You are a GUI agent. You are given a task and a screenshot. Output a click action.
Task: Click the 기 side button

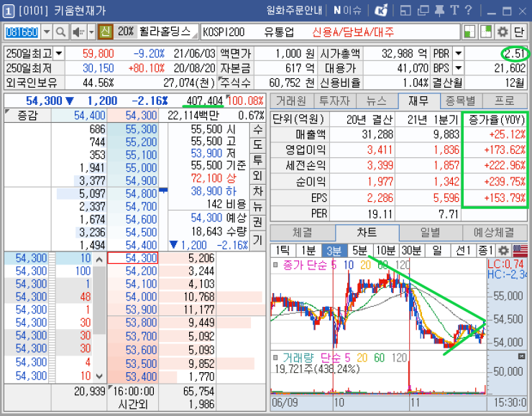click(258, 241)
